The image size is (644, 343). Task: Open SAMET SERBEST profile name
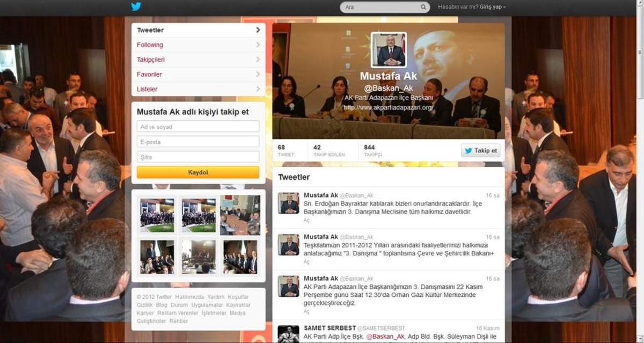(x=329, y=327)
